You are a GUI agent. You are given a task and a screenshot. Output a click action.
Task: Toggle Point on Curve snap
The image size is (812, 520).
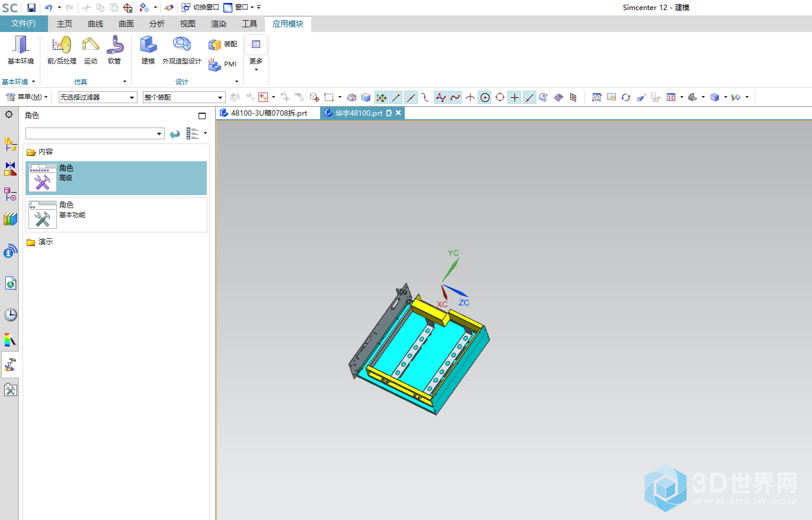529,97
